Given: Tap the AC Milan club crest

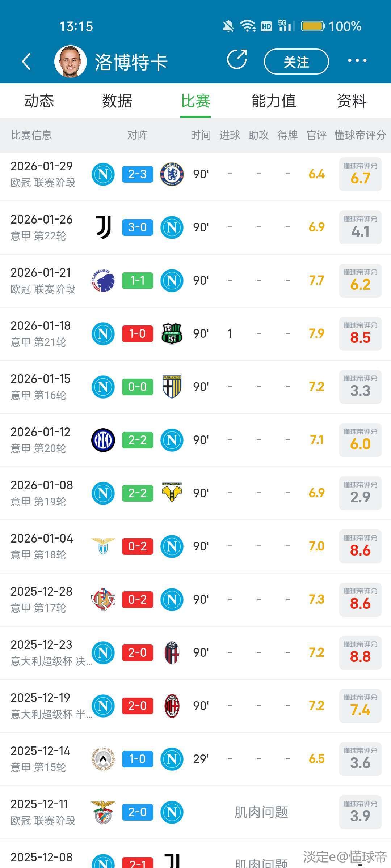Looking at the screenshot, I should 172,706.
